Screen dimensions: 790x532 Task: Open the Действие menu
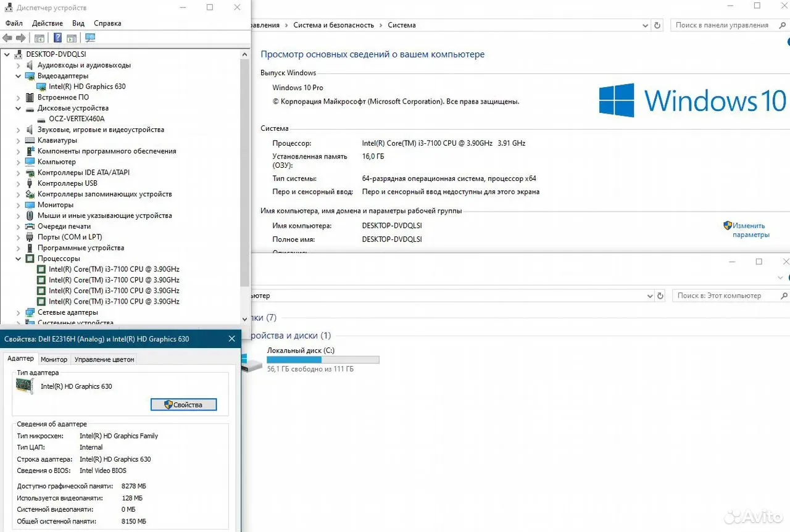pyautogui.click(x=47, y=23)
